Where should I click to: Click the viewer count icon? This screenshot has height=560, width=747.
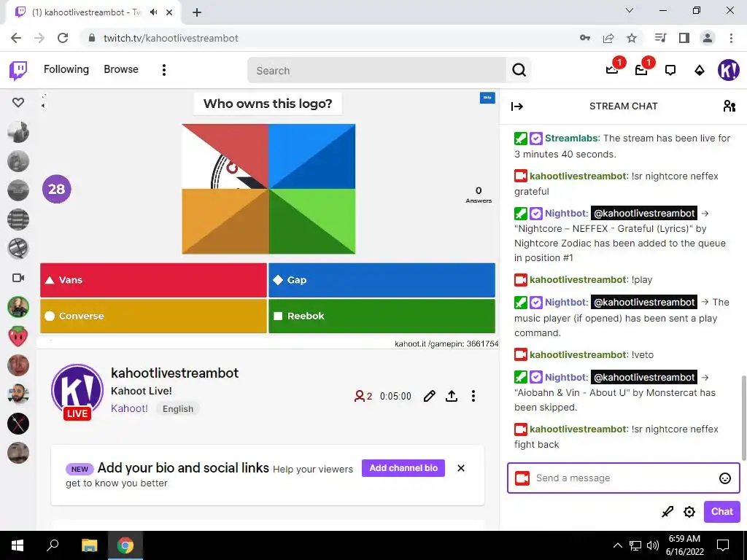359,396
